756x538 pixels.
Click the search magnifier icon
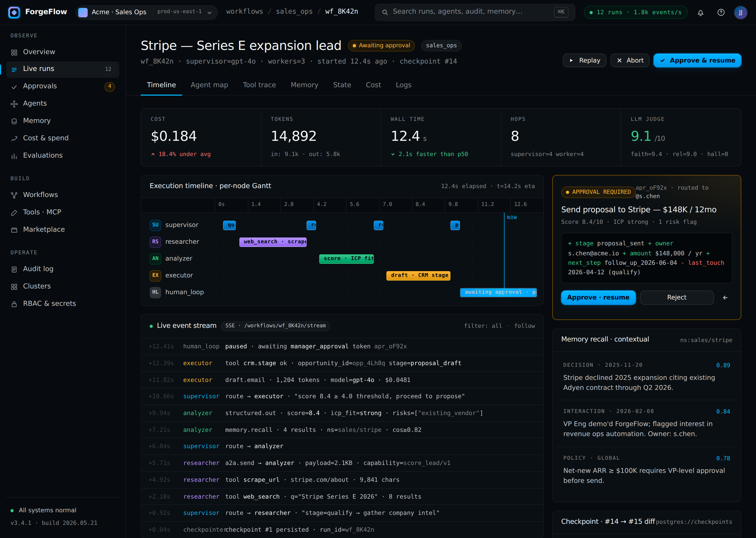pyautogui.click(x=385, y=12)
